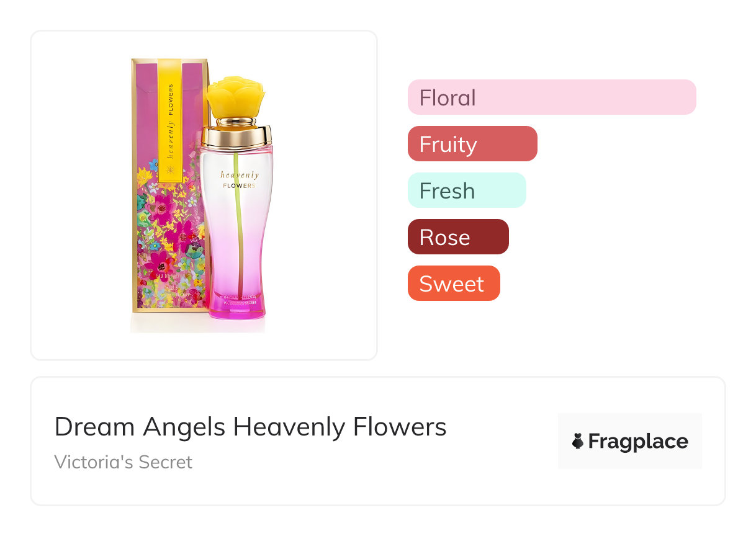The height and width of the screenshot is (536, 756).
Task: Select the Rose accord bar
Action: [x=457, y=237]
